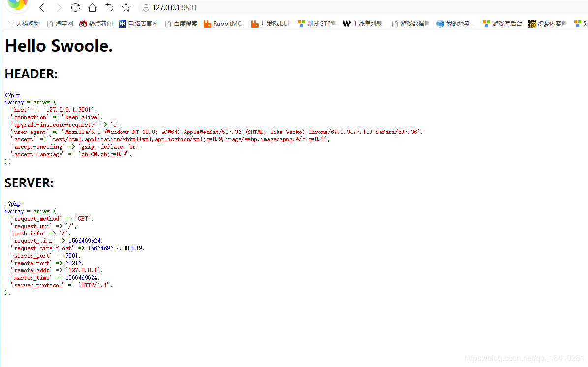Open the 上线单列表 bookmark with W icon
The width and height of the screenshot is (588, 367).
coord(363,23)
